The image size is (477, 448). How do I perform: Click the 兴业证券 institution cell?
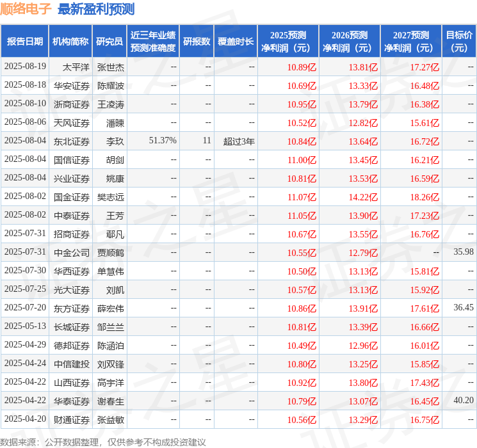coord(72,179)
